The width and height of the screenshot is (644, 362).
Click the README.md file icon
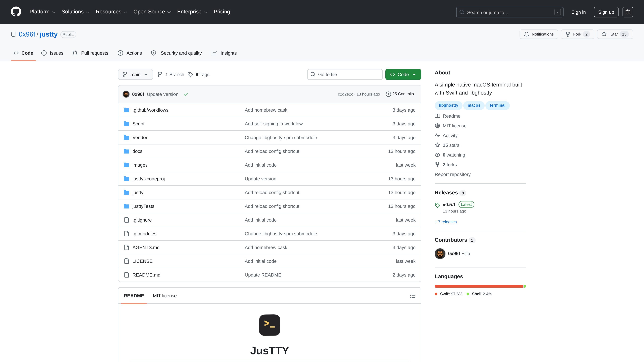coord(126,275)
